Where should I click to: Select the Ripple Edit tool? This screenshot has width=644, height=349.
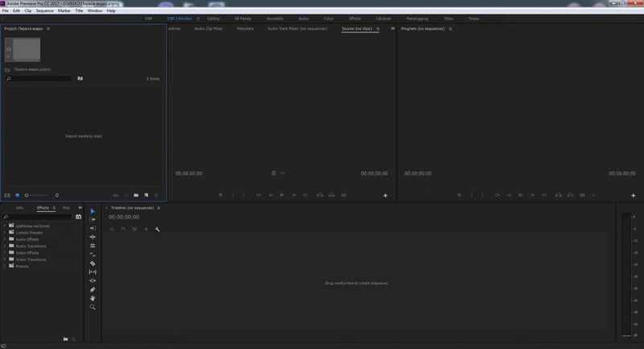pyautogui.click(x=93, y=237)
